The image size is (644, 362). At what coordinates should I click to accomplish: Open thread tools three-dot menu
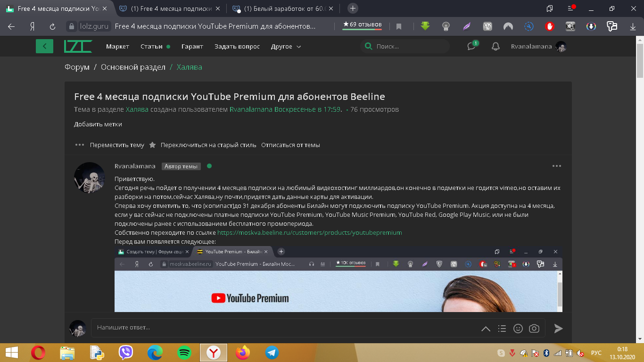coord(80,145)
